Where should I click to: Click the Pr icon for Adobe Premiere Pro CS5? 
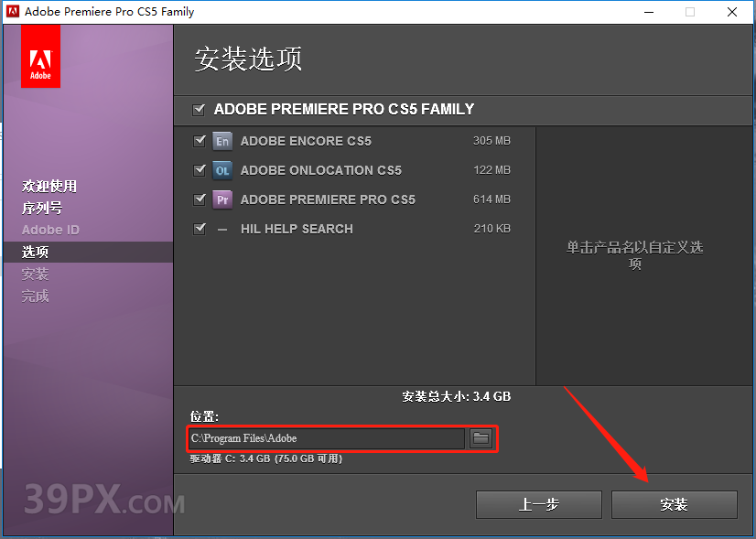click(x=221, y=199)
